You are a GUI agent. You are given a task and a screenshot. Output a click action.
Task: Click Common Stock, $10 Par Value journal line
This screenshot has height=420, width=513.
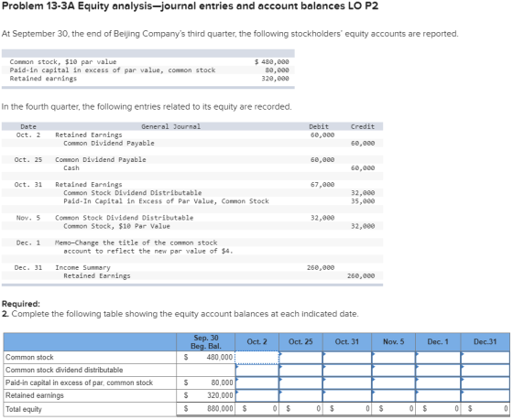[116, 226]
